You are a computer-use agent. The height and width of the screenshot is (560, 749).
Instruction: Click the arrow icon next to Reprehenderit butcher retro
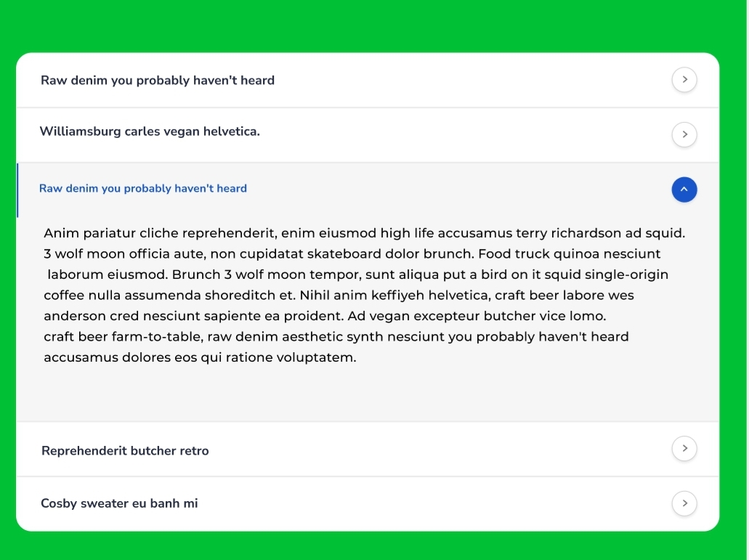coord(684,449)
